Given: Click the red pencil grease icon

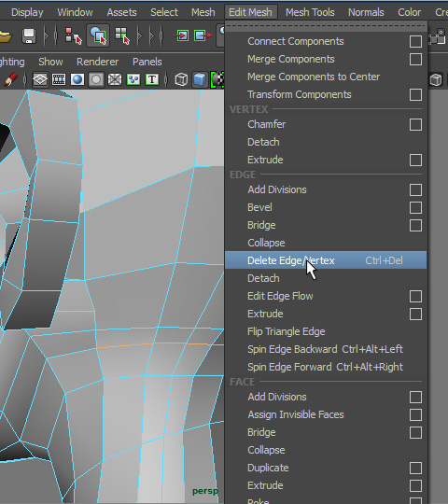Looking at the screenshot, I should (x=10, y=79).
